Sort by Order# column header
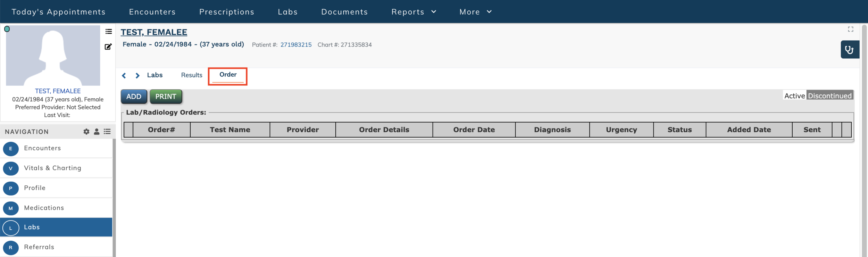This screenshot has width=868, height=257. 161,130
